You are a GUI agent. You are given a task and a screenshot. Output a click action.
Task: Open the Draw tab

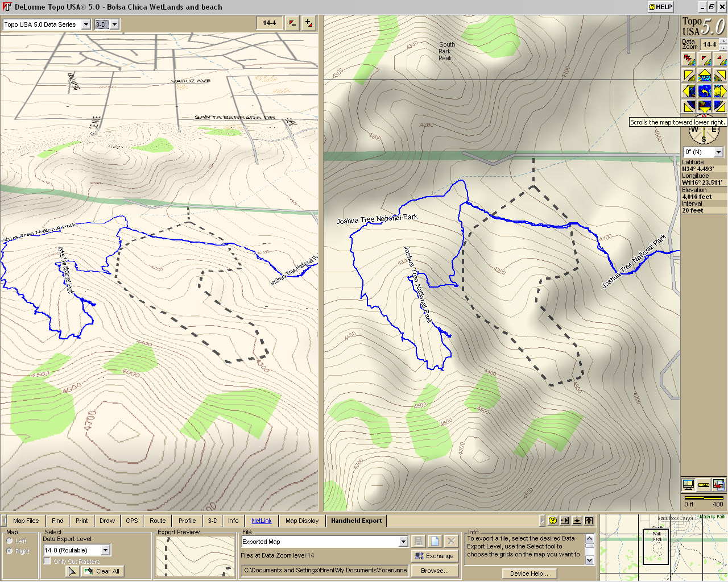tap(107, 521)
